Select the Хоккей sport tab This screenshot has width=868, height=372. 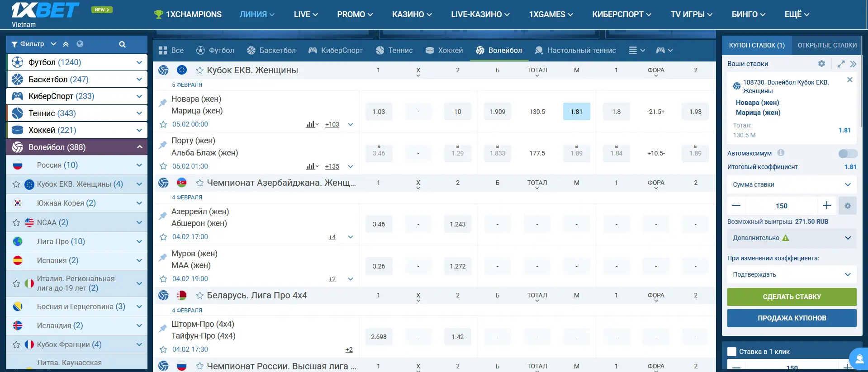coord(444,51)
